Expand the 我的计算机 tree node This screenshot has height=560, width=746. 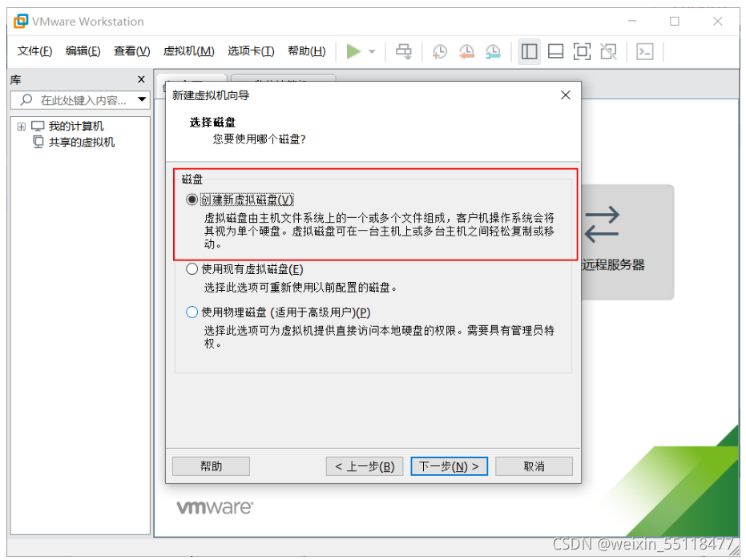22,126
